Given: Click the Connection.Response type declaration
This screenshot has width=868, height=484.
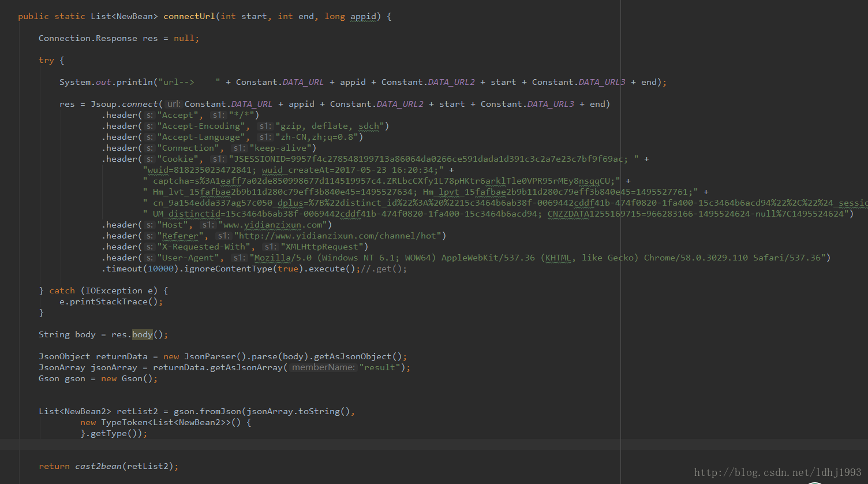Looking at the screenshot, I should [88, 38].
